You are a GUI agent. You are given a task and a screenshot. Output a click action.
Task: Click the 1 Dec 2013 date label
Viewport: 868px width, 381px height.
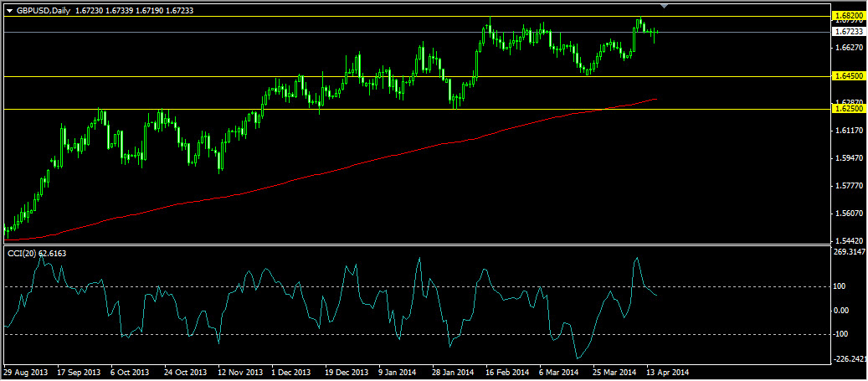pyautogui.click(x=291, y=372)
